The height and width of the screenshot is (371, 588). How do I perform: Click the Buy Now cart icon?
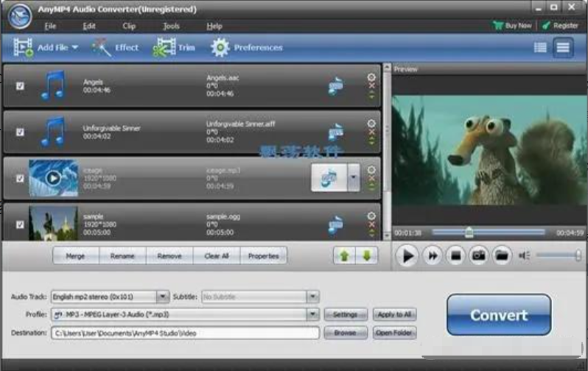(x=498, y=26)
